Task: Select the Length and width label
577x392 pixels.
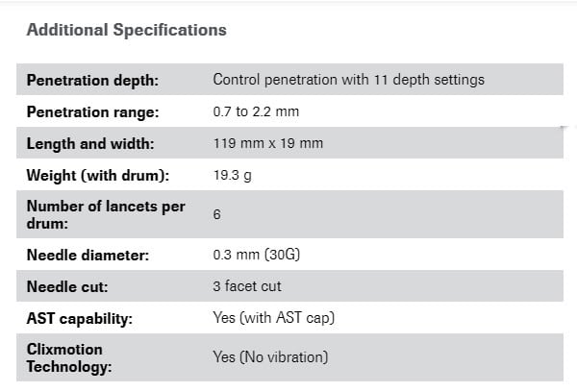Action: [90, 143]
